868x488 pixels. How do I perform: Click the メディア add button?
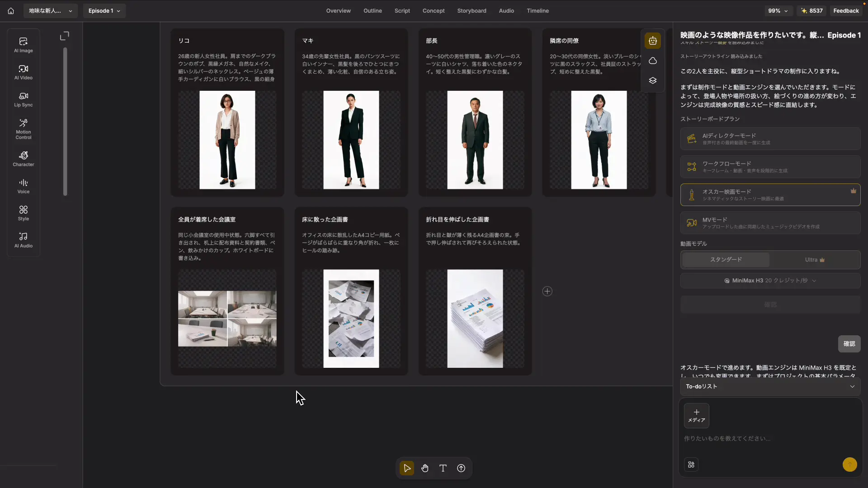point(697,416)
